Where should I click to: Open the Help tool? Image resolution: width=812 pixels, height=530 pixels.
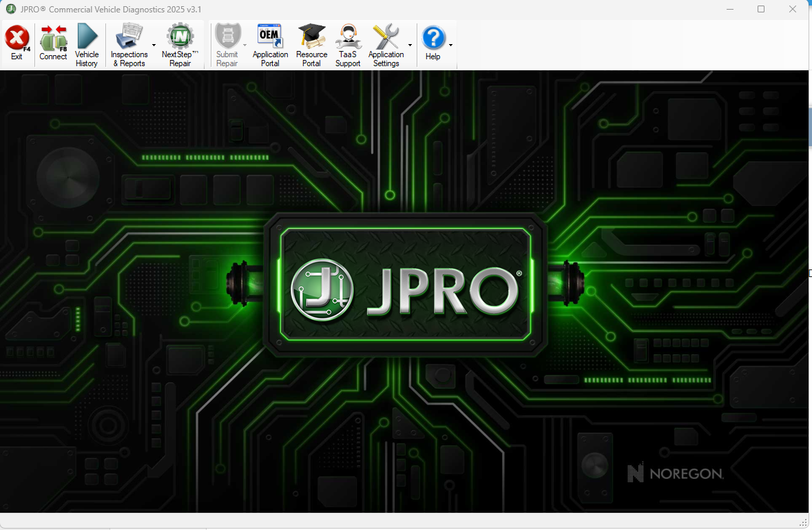coord(434,43)
